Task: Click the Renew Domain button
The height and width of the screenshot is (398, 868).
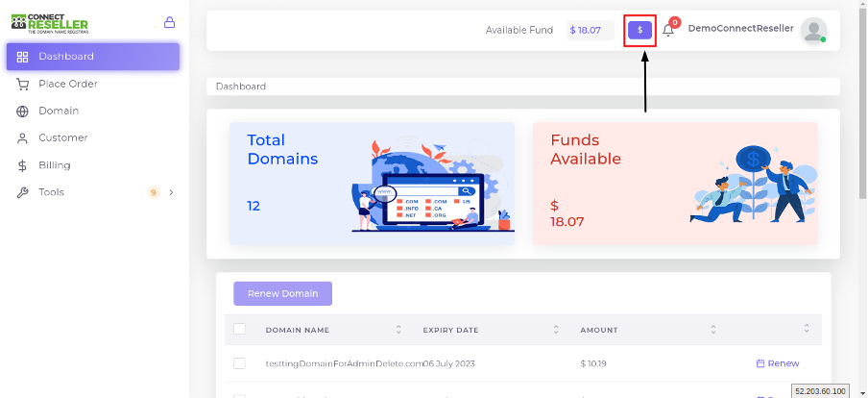Action: point(282,293)
